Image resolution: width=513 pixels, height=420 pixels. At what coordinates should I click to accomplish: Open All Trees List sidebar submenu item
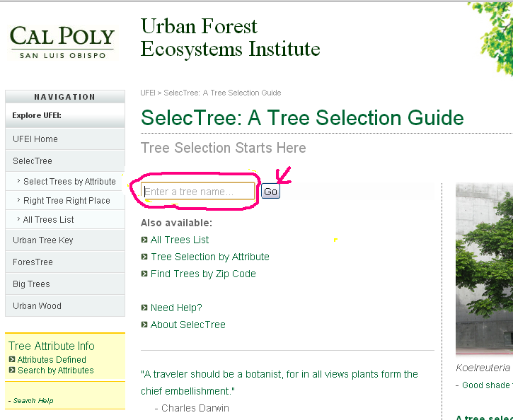65,220
